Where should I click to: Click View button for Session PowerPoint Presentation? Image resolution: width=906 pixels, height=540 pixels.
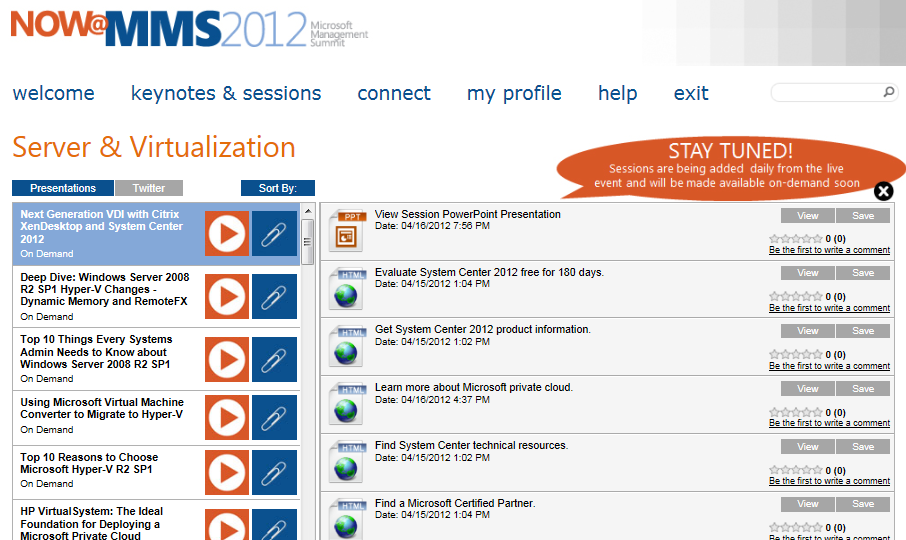808,216
